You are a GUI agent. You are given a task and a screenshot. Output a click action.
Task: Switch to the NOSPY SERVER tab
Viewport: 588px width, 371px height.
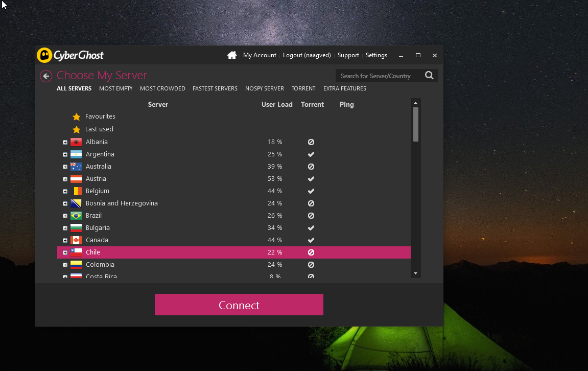(265, 88)
